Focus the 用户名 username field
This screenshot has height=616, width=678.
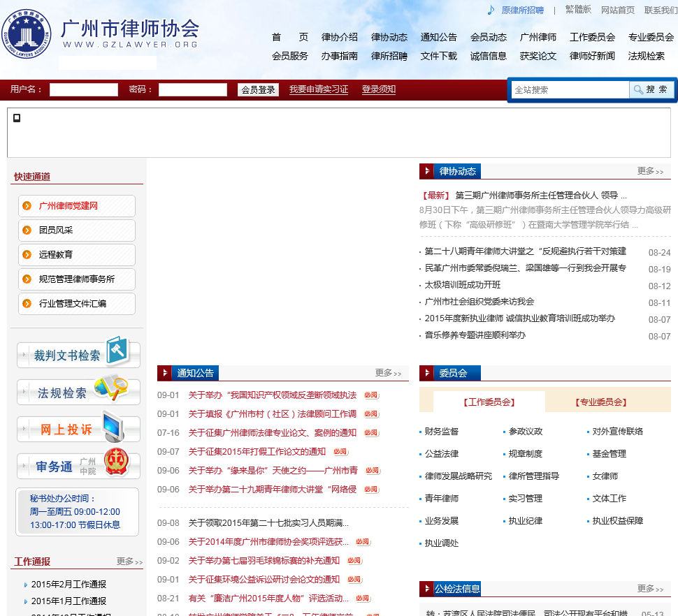pyautogui.click(x=84, y=90)
